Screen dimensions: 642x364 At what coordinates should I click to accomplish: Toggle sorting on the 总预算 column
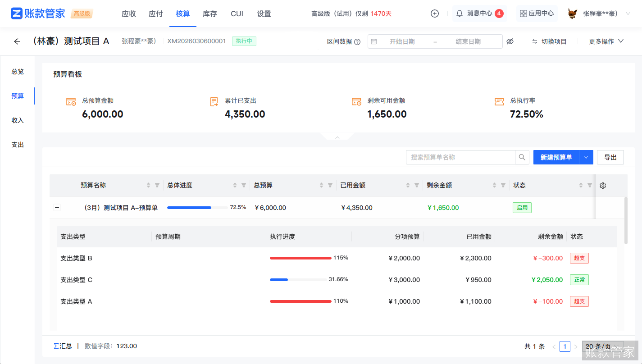(x=321, y=185)
